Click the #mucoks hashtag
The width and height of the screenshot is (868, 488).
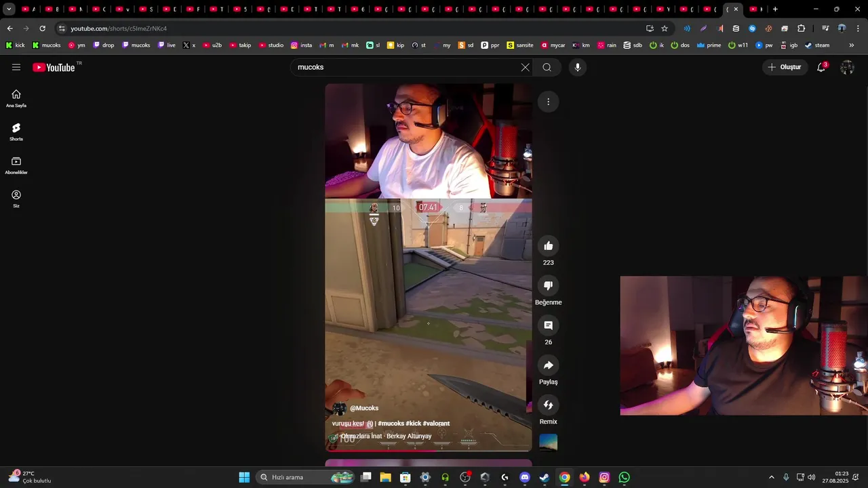(x=391, y=424)
